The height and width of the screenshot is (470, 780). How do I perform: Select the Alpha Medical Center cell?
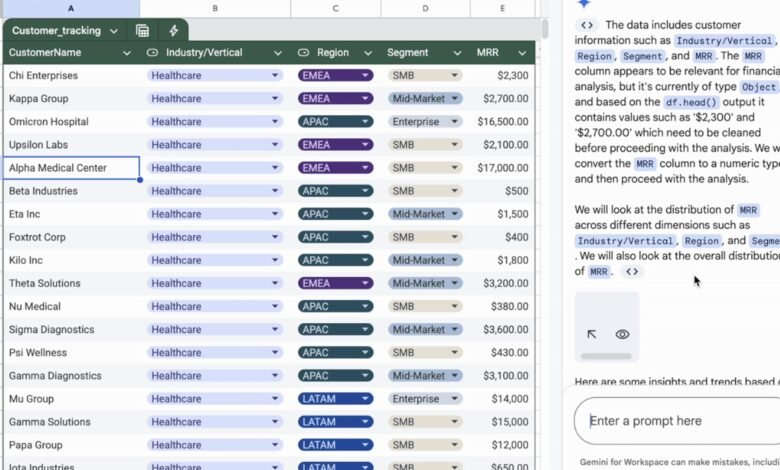point(70,168)
